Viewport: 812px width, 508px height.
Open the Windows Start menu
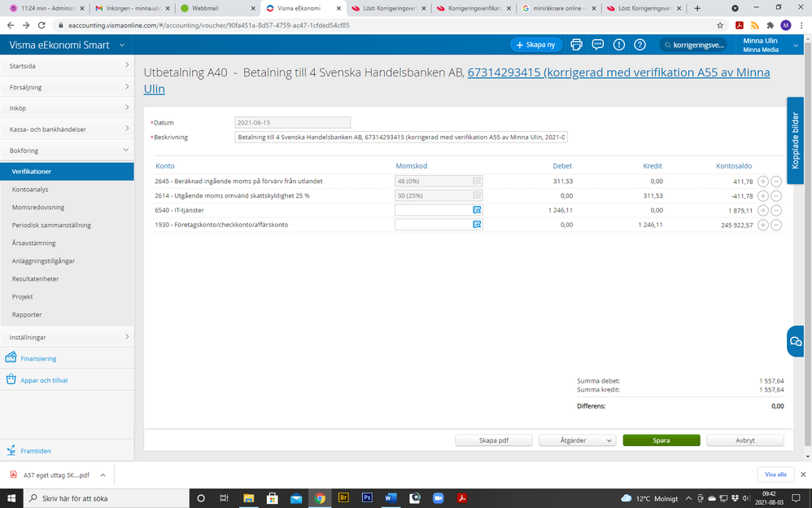[11, 497]
